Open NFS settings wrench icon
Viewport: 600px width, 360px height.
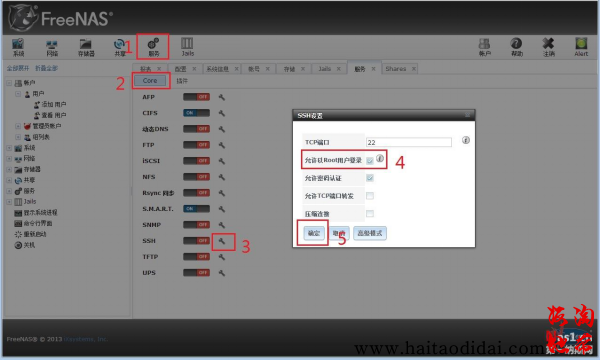tap(222, 177)
